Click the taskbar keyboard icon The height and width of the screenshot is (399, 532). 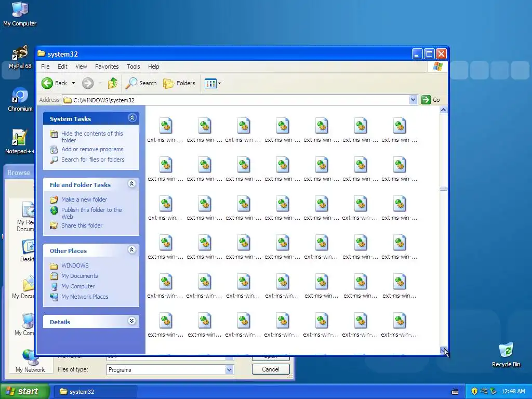(x=455, y=392)
